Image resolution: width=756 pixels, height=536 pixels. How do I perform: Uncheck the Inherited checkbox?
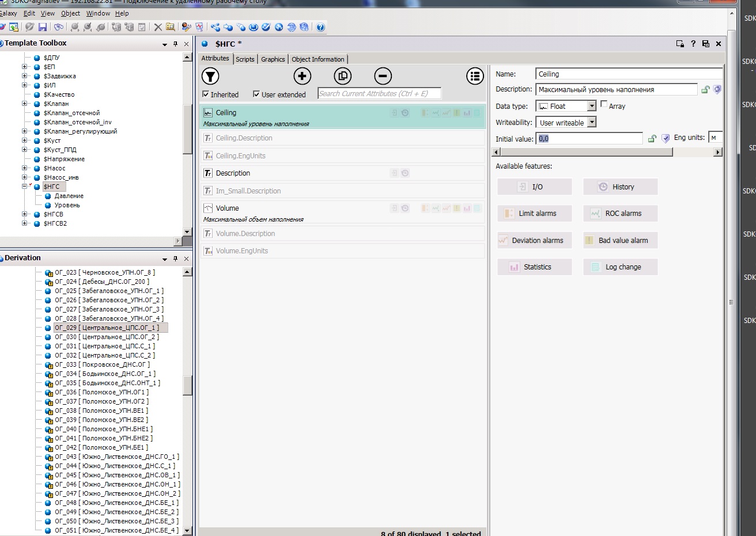click(x=206, y=94)
